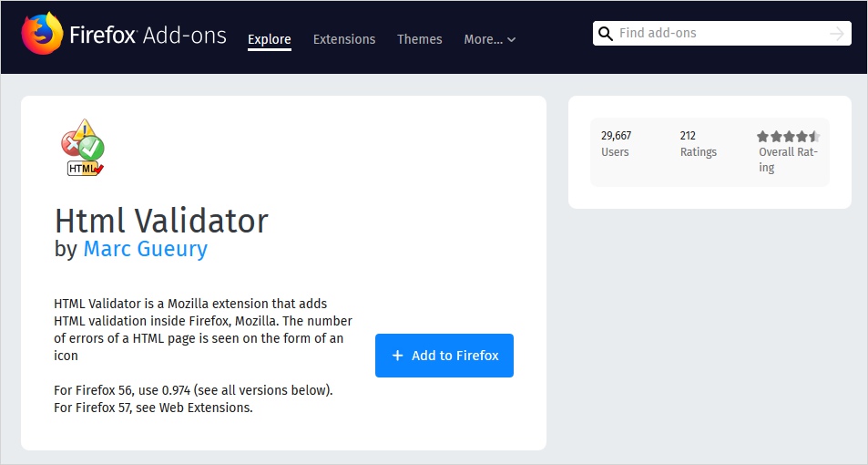The height and width of the screenshot is (465, 868).
Task: Open author Marc Gueury's profile link
Action: click(x=145, y=248)
